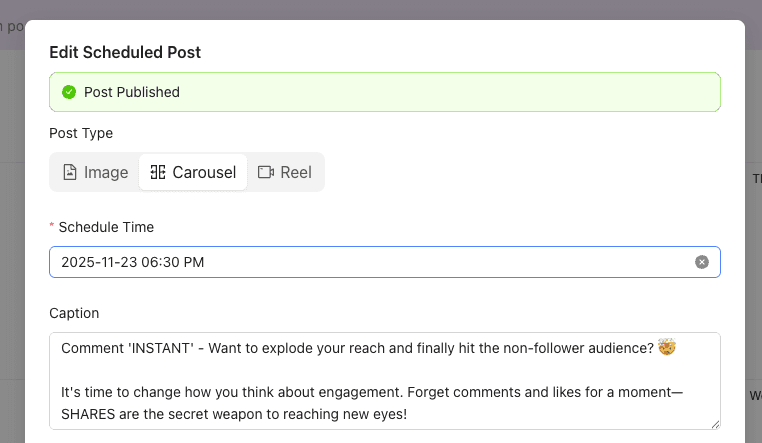The width and height of the screenshot is (762, 443).
Task: Clear the schedule time field
Action: 701,262
